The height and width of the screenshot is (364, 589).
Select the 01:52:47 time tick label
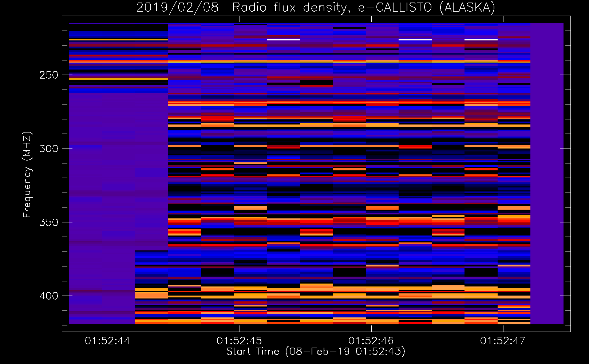(503, 341)
